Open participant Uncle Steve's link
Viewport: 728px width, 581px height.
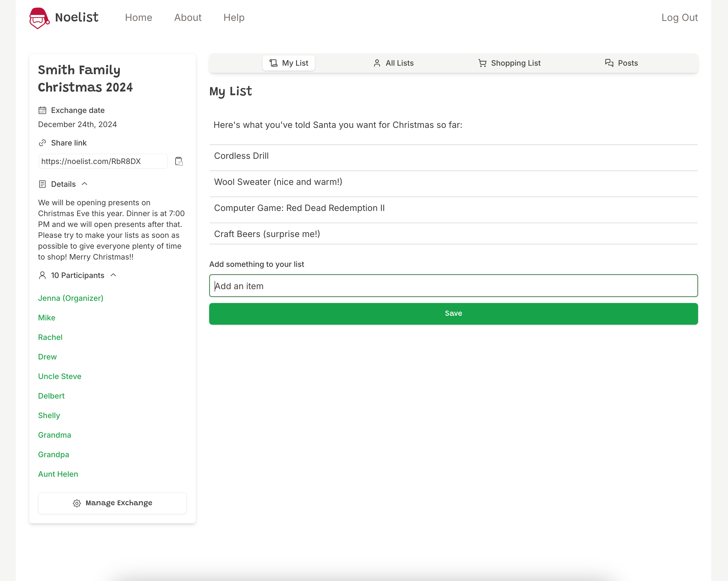coord(60,376)
